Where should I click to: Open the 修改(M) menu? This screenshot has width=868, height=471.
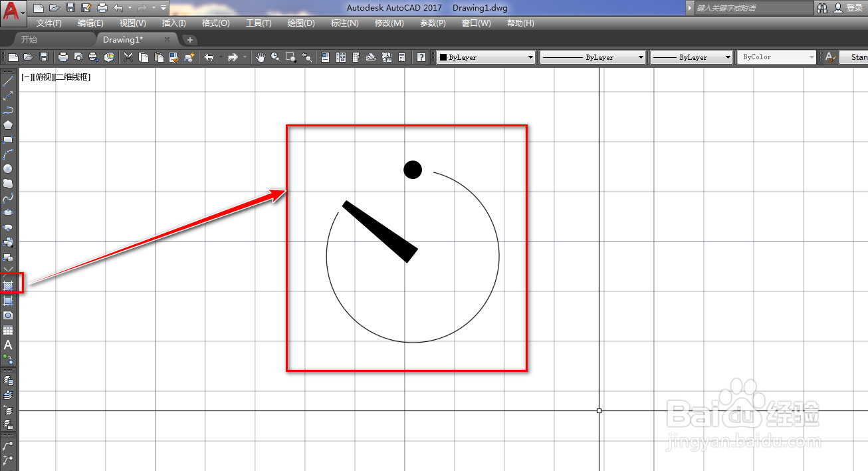pos(389,23)
